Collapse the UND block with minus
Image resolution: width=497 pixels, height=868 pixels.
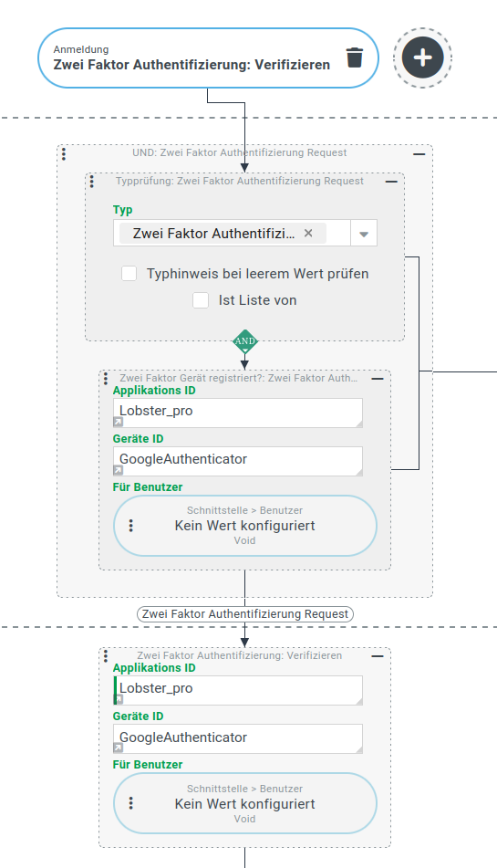tap(419, 154)
